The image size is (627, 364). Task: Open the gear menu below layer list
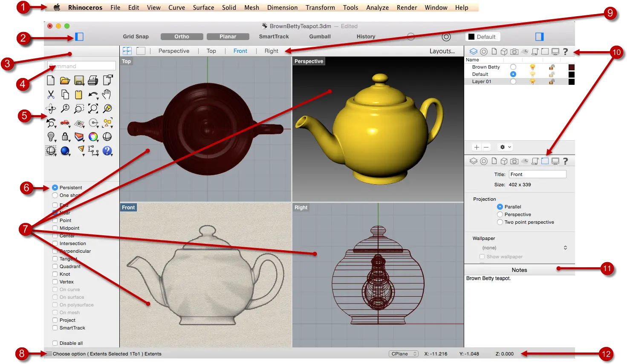coord(505,147)
